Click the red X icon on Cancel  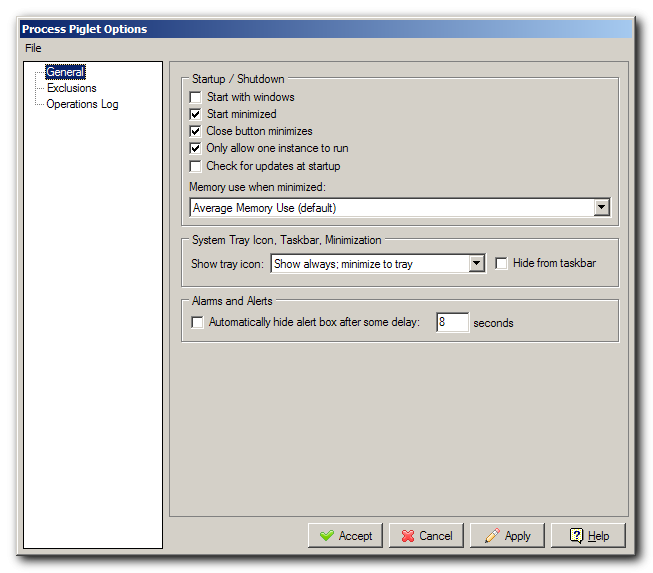[x=408, y=536]
